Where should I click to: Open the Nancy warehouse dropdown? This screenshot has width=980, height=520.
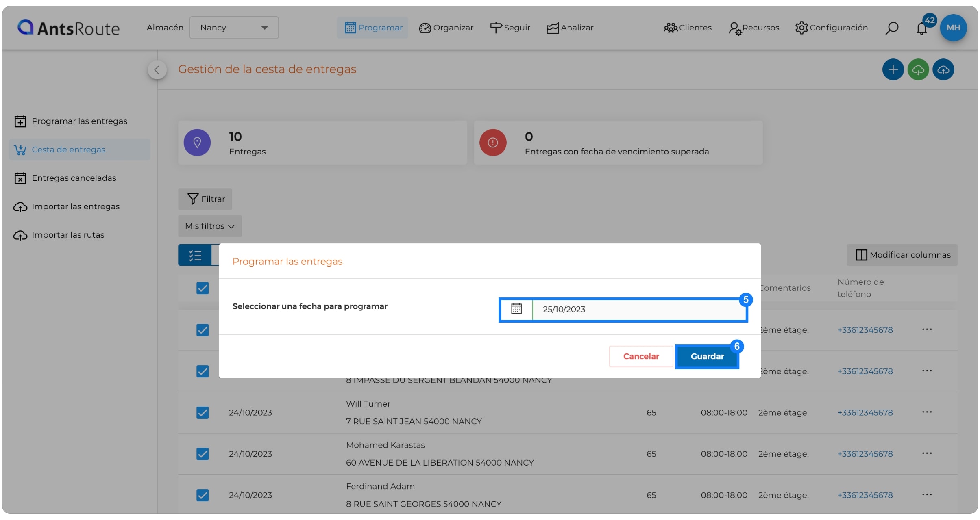tap(234, 28)
